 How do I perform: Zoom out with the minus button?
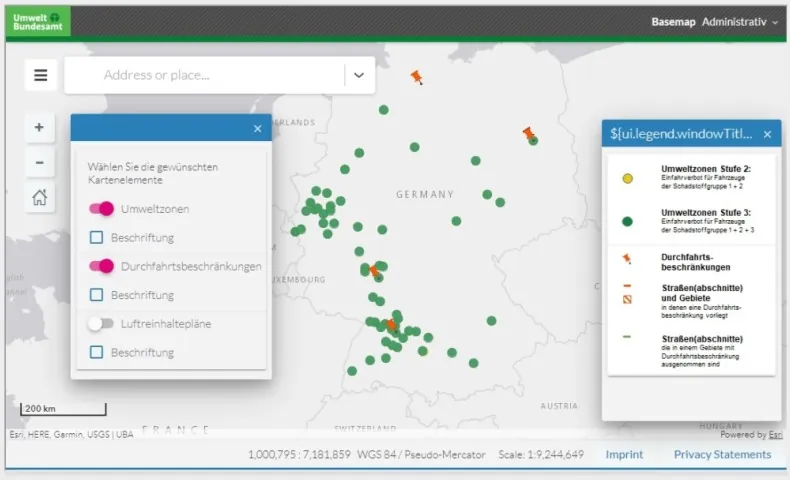pos(39,162)
